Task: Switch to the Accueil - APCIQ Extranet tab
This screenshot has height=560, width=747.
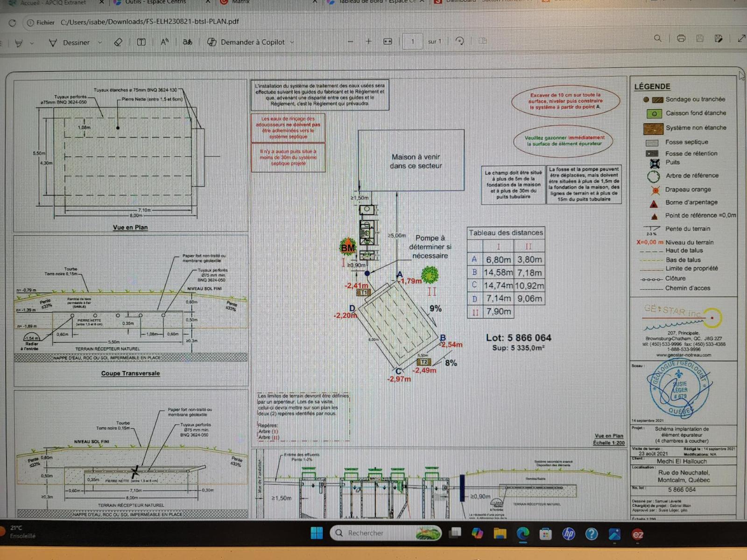Action: (x=53, y=2)
